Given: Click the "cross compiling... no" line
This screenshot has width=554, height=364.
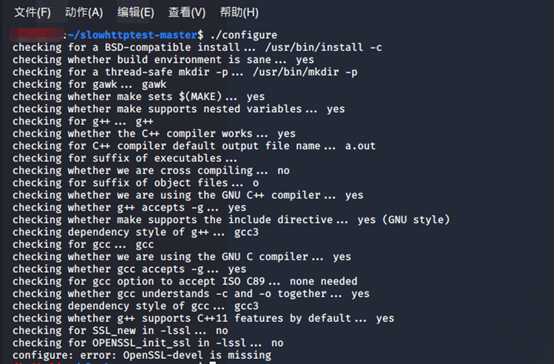Looking at the screenshot, I should (151, 171).
